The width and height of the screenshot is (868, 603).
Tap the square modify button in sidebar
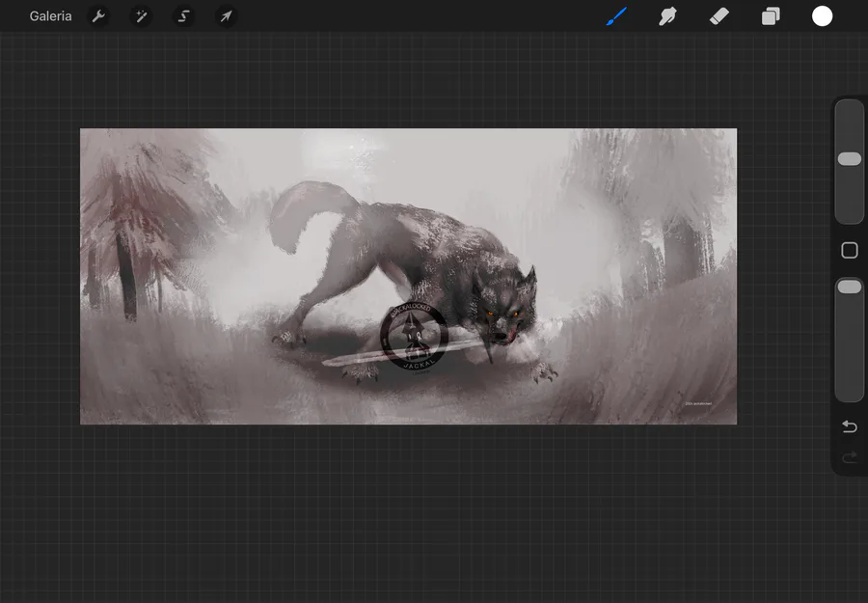pos(849,250)
